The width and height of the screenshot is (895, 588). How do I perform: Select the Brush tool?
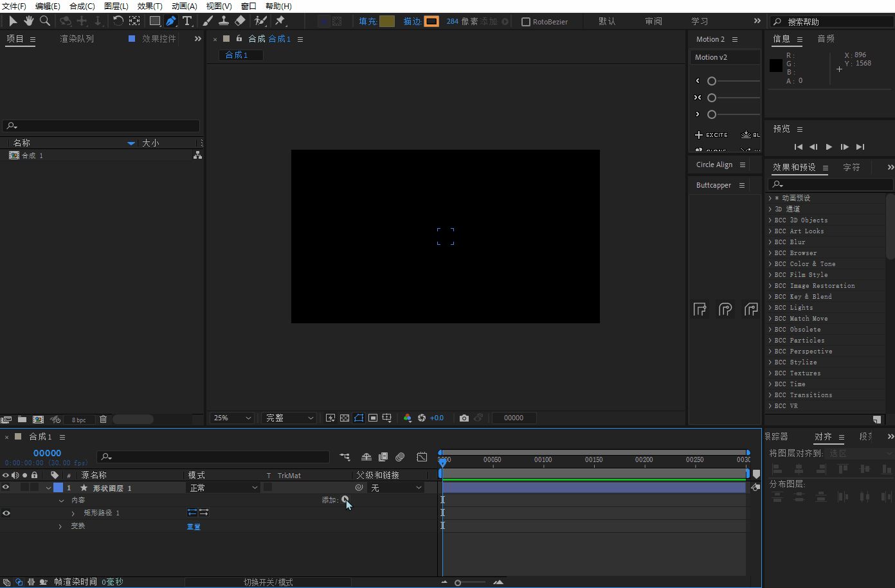point(208,21)
